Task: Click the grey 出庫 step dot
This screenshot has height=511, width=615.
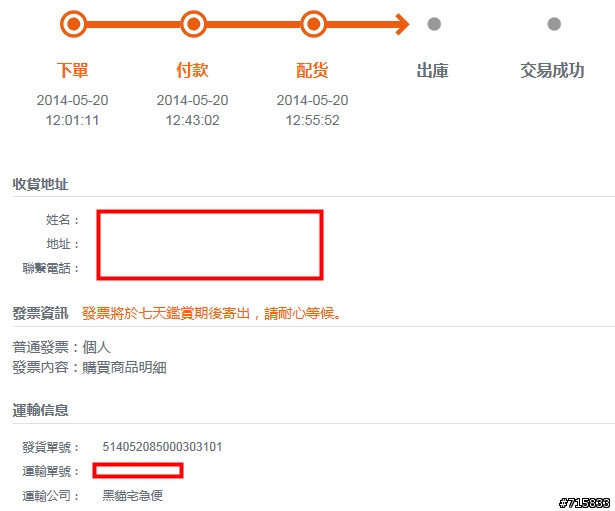Action: tap(434, 24)
